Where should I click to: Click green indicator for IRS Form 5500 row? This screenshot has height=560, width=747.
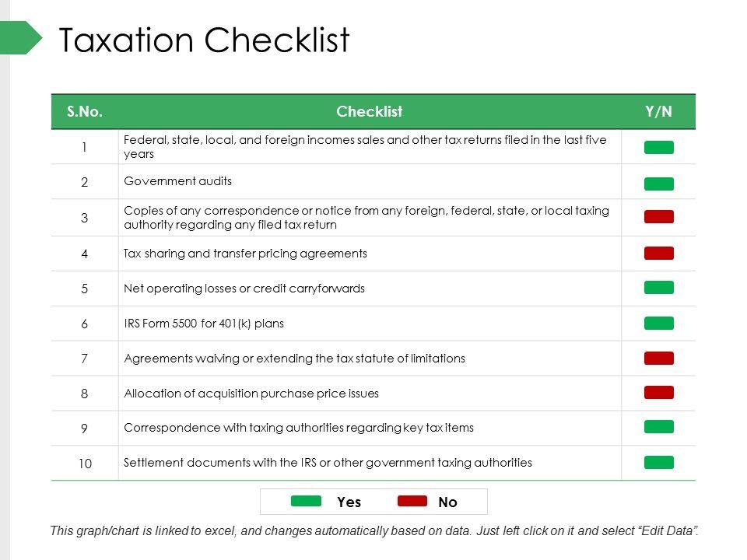click(658, 323)
